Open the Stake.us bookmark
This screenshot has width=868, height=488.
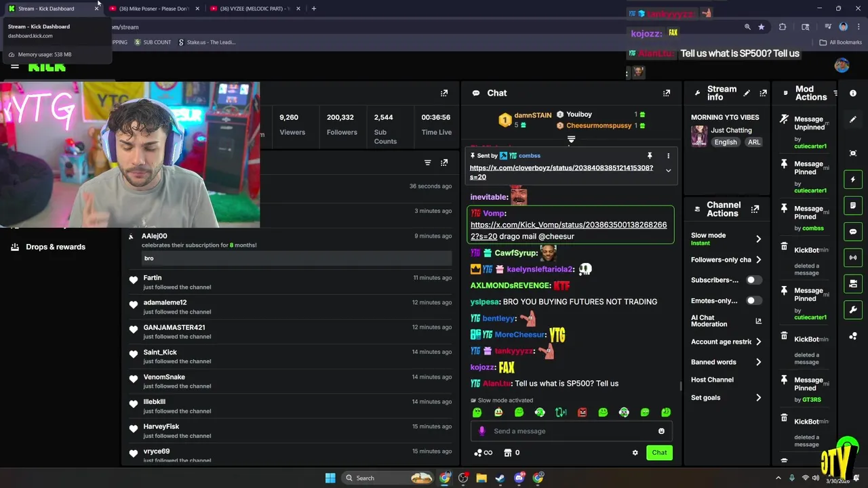pos(206,42)
